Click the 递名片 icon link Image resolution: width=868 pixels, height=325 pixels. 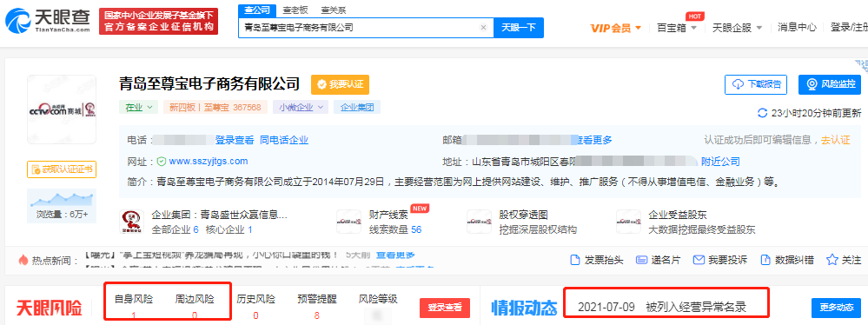[x=659, y=260]
